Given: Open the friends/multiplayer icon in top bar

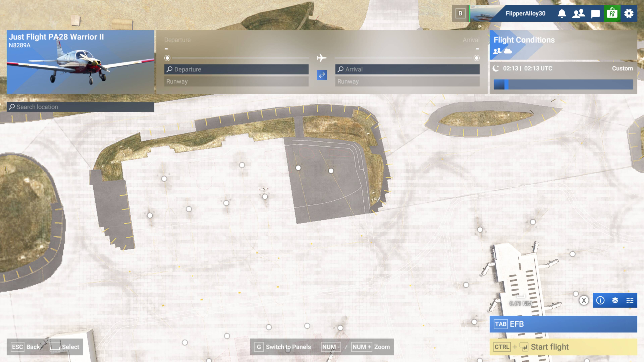Looking at the screenshot, I should pyautogui.click(x=578, y=13).
